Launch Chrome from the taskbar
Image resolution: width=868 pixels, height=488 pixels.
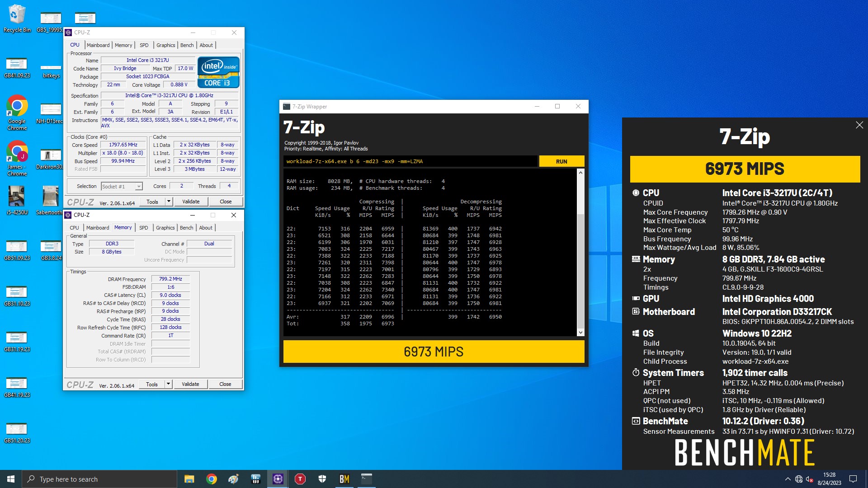211,479
